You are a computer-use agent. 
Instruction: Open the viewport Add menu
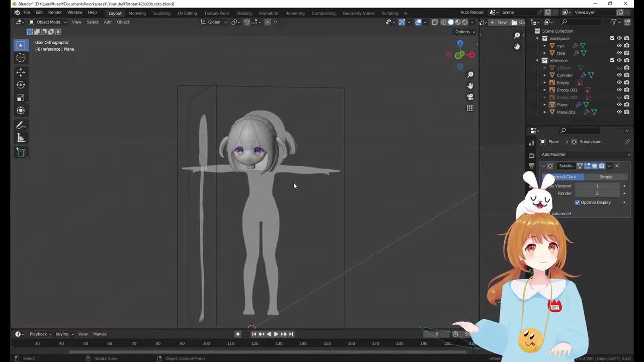[x=108, y=22]
